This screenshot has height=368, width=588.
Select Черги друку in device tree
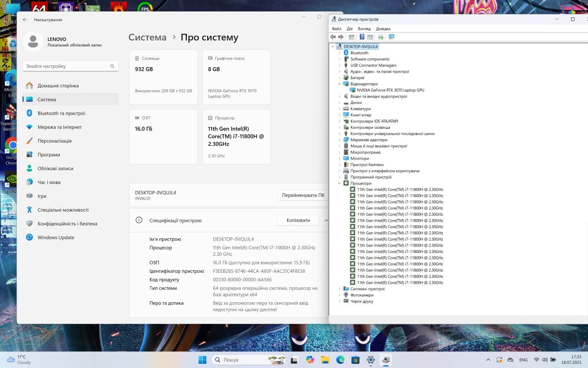362,301
